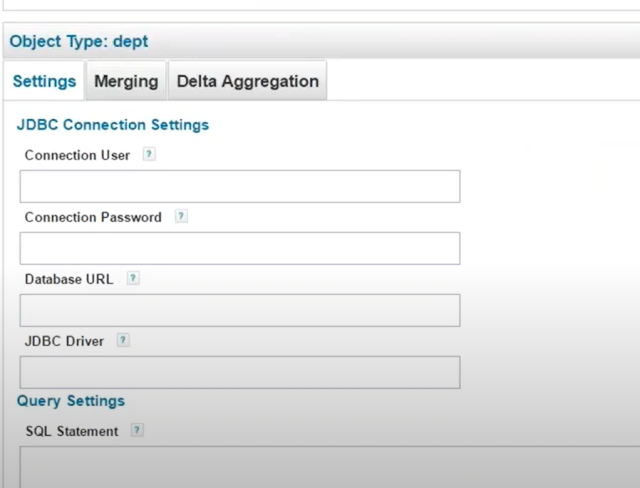Screen dimensions: 640x488
Task: Click the Query Settings section heading
Action: 71,401
